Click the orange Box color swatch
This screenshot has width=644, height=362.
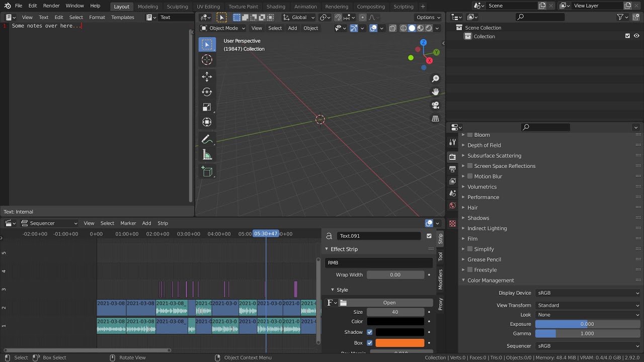[x=400, y=343]
